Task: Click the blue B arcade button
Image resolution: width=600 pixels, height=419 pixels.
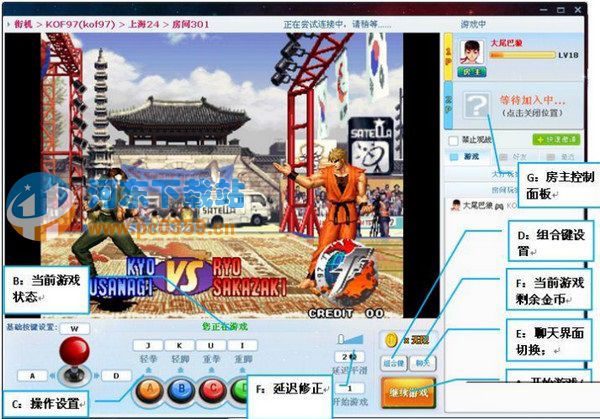Action: (181, 390)
